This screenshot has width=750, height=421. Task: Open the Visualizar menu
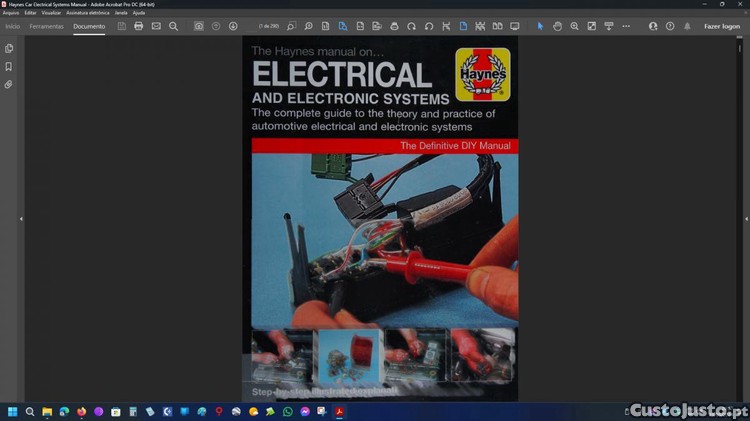[x=51, y=12]
